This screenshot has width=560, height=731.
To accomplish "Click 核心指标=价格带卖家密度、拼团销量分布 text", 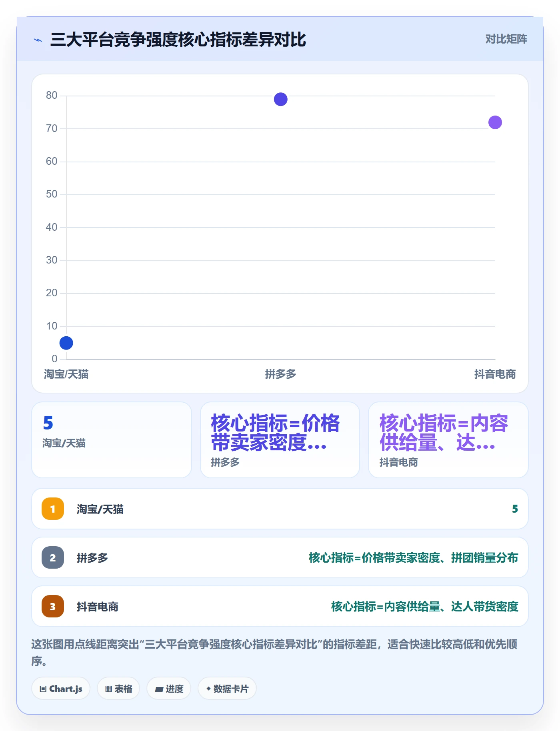I will coord(413,557).
